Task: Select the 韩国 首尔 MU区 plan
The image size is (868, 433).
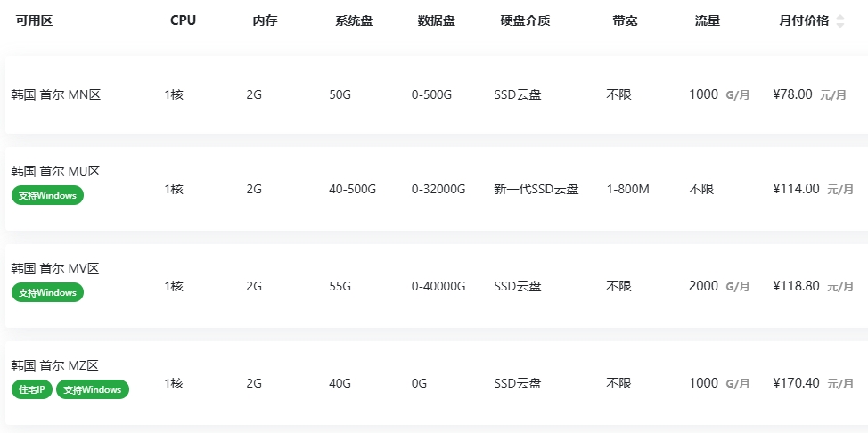Action: [55, 171]
